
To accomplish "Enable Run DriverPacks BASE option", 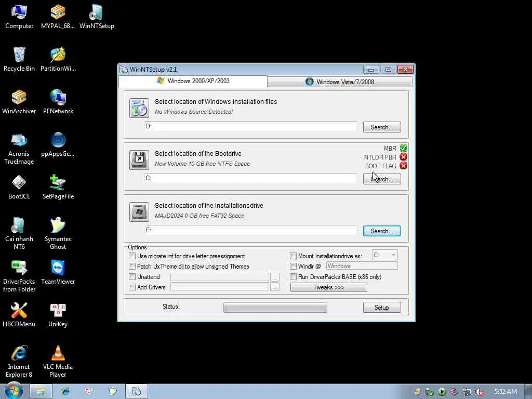I will tap(294, 277).
